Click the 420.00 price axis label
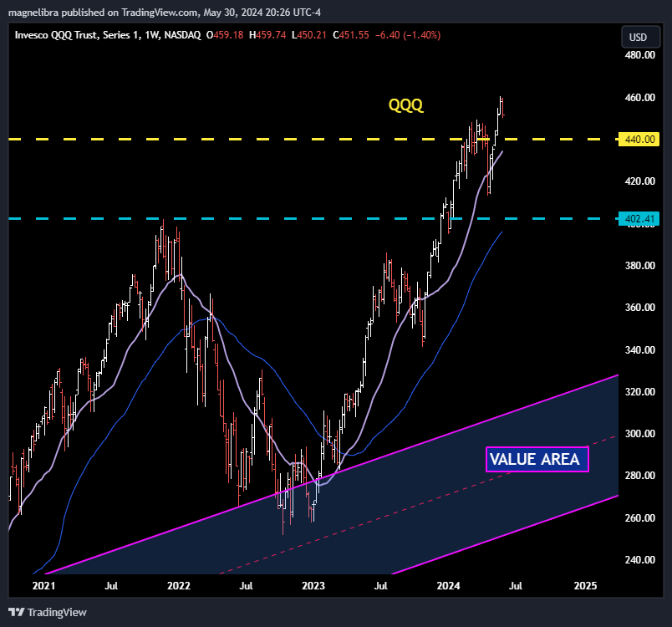 coord(640,181)
